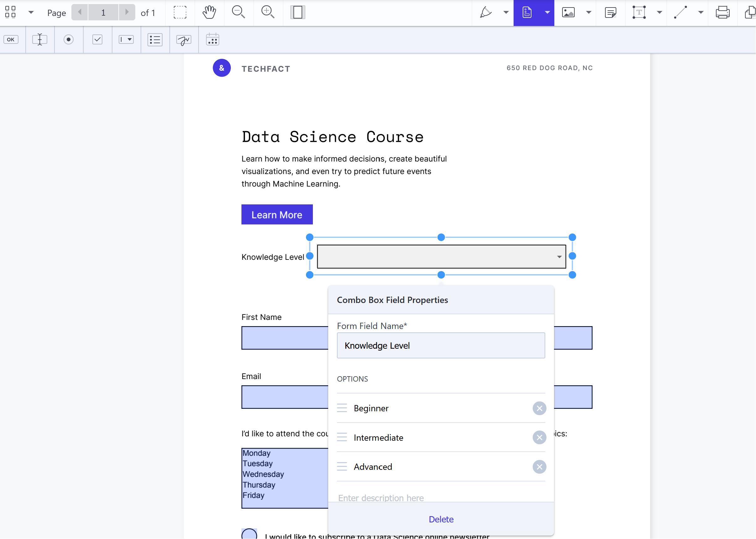Select Wednesday in the days list
Image resolution: width=756 pixels, height=539 pixels.
[x=263, y=474]
